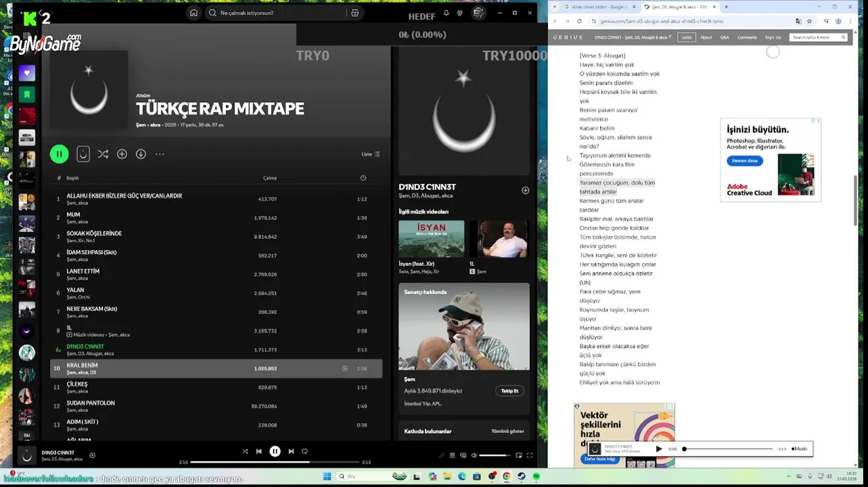Add KRAL BENİM to liked songs icon
Screen dimensions: 868x487
(x=344, y=369)
